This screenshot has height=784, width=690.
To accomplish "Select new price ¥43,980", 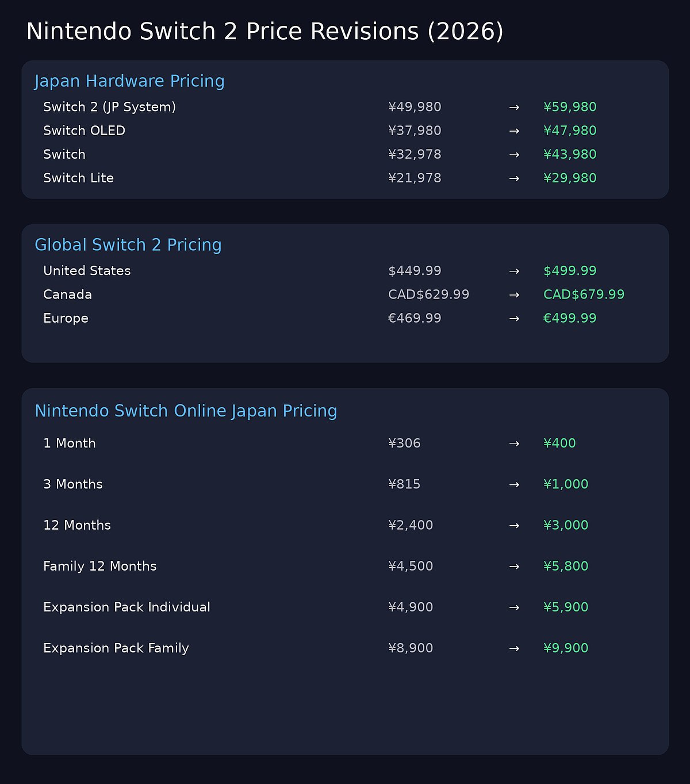I will tap(570, 154).
